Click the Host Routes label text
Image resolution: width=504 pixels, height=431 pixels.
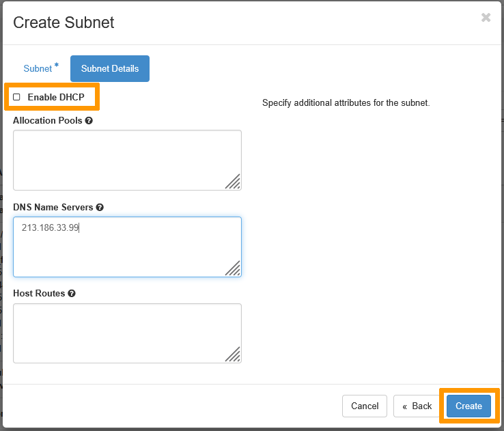click(x=39, y=294)
